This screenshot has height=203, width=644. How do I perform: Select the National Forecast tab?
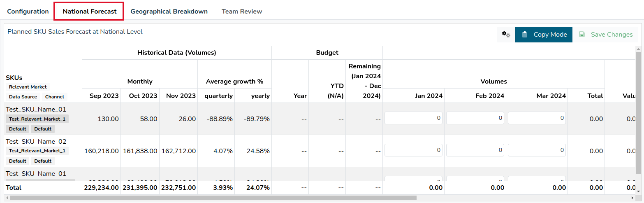tap(90, 12)
